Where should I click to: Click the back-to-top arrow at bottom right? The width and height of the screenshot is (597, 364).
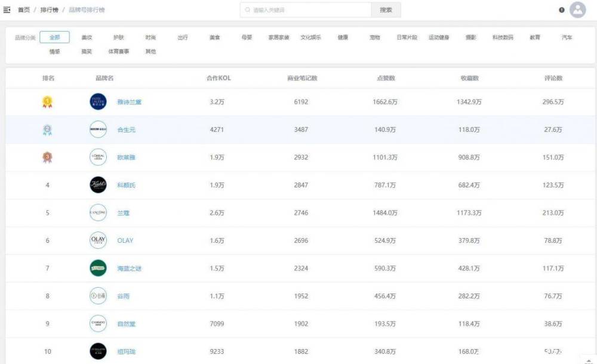[589, 360]
